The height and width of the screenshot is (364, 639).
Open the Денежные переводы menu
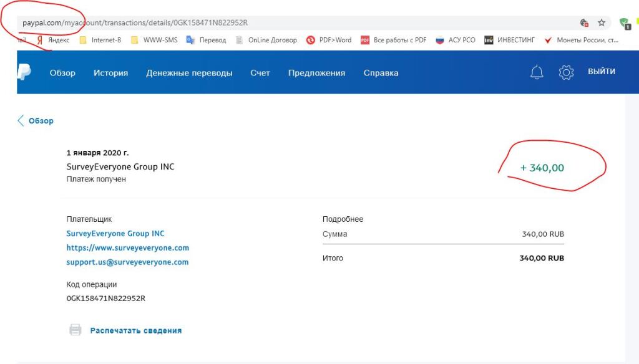(189, 73)
